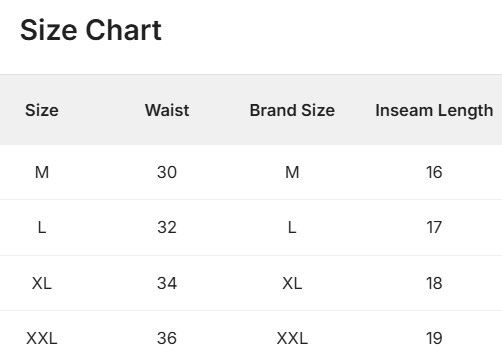The image size is (502, 362).
Task: Select size L in Size column
Action: pyautogui.click(x=42, y=228)
